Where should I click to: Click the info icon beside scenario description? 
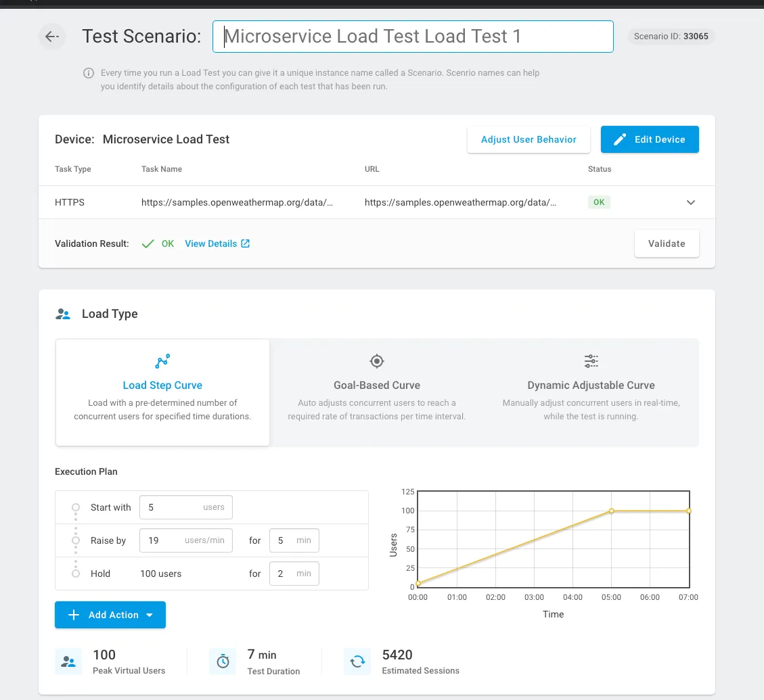pyautogui.click(x=89, y=73)
